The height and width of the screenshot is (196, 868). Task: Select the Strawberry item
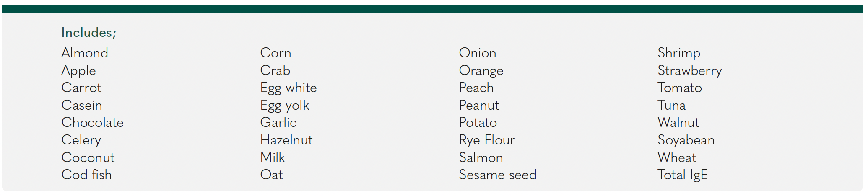690,71
